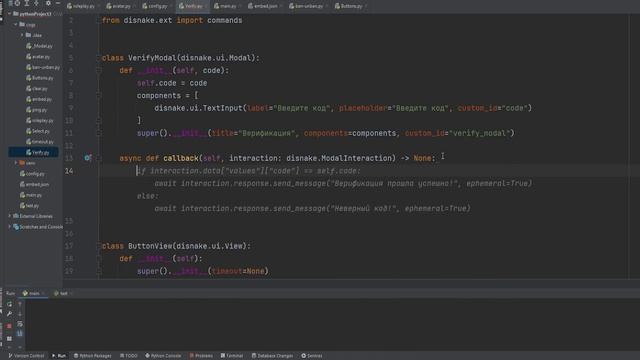Open the Terminal tool window
640x360 pixels.
232,356
